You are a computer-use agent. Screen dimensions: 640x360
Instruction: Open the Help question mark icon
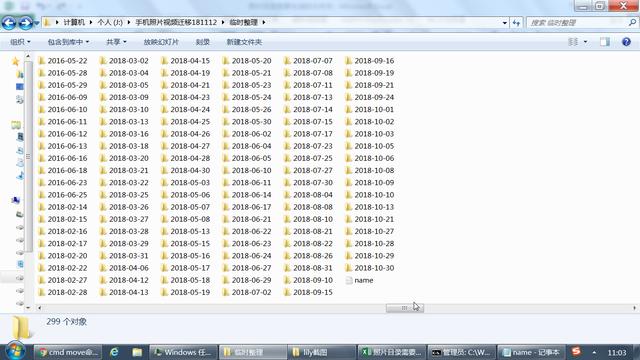point(626,42)
